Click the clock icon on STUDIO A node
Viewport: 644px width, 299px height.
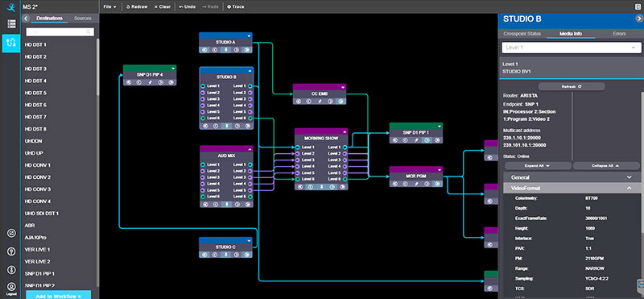[215, 50]
